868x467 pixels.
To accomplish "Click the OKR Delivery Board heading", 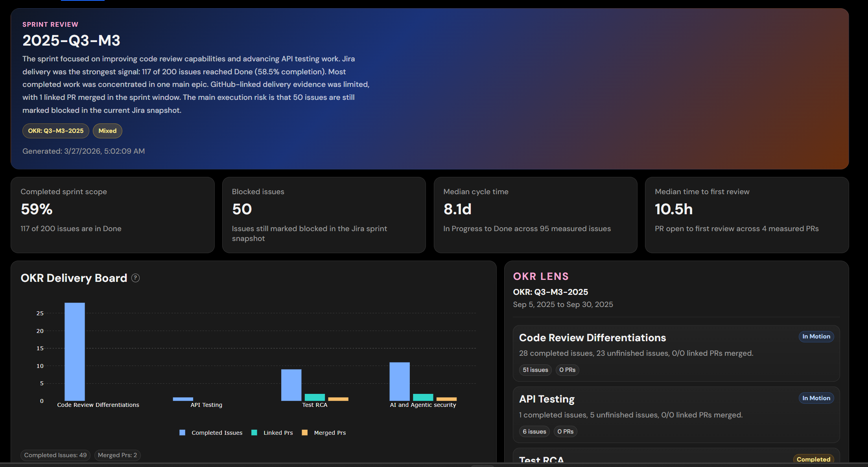I will click(74, 278).
